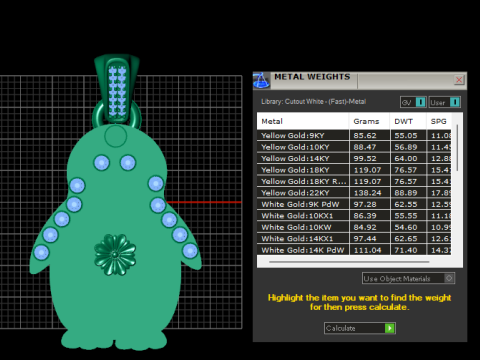Select the White Gold:14KX1 row
This screenshot has width=480, height=360.
(x=354, y=238)
